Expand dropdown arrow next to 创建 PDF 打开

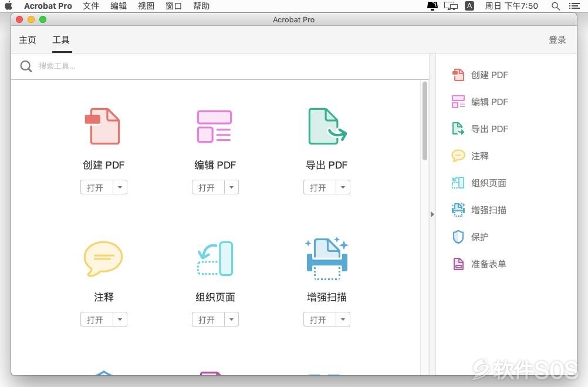(120, 187)
